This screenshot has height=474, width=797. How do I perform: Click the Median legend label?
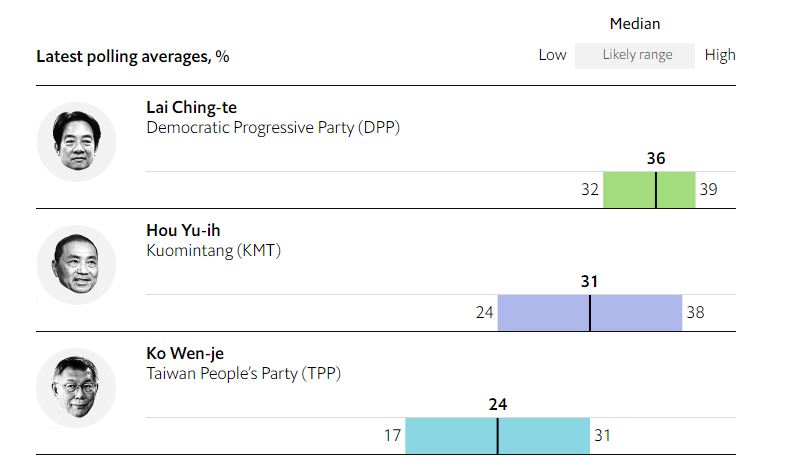[635, 24]
